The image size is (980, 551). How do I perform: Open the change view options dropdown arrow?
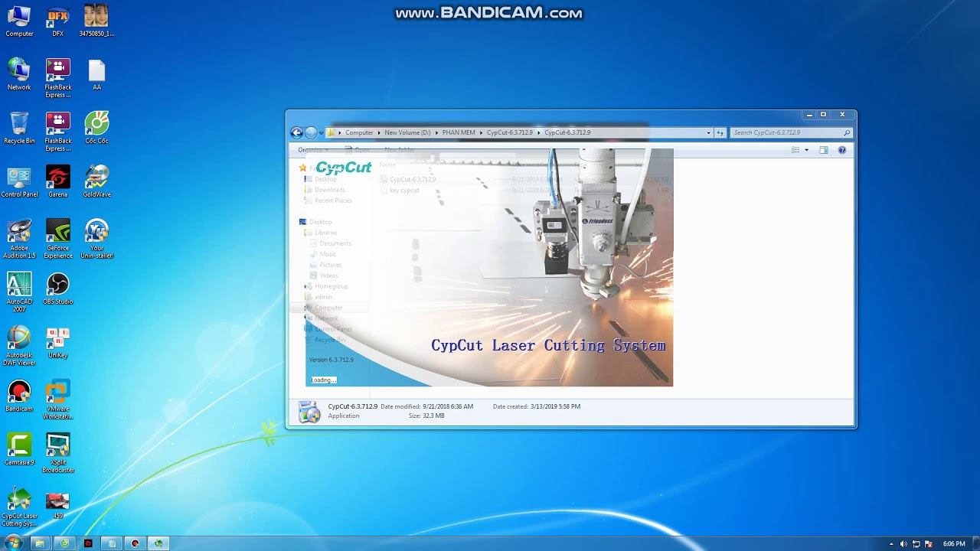(806, 150)
